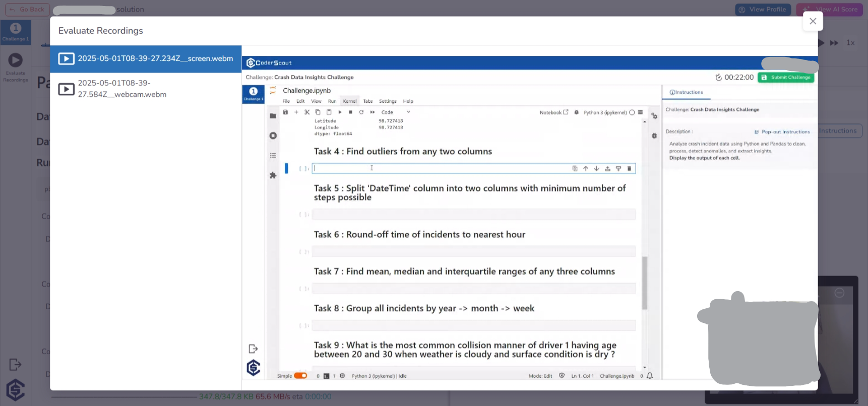Open the Edit menu
The width and height of the screenshot is (868, 406).
coord(300,101)
